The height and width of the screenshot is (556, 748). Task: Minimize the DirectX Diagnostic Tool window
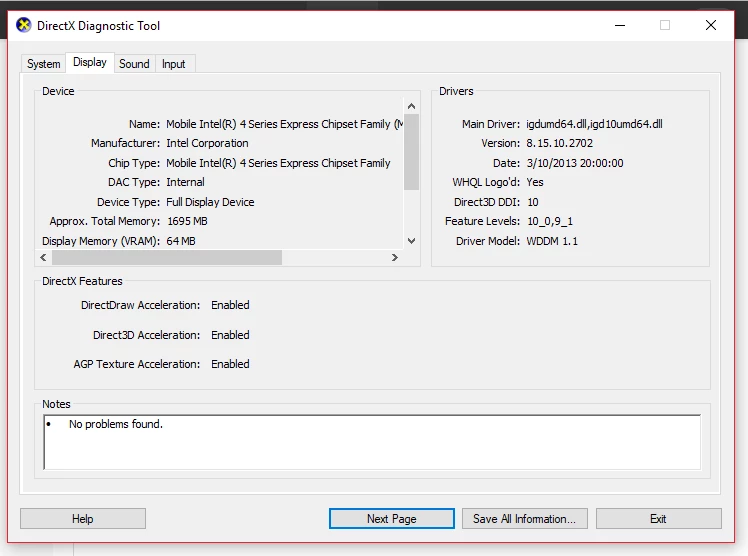tap(620, 25)
